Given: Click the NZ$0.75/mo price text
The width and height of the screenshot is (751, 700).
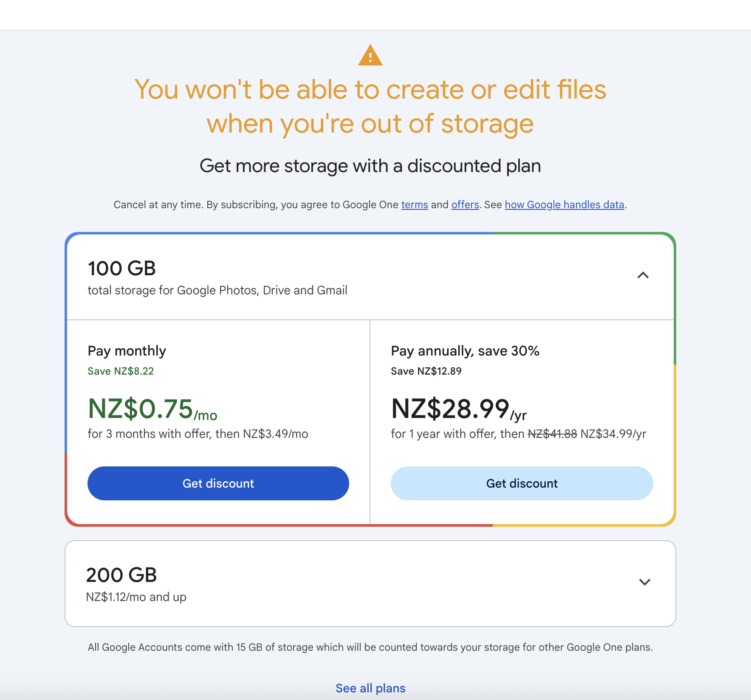Looking at the screenshot, I should 152,409.
